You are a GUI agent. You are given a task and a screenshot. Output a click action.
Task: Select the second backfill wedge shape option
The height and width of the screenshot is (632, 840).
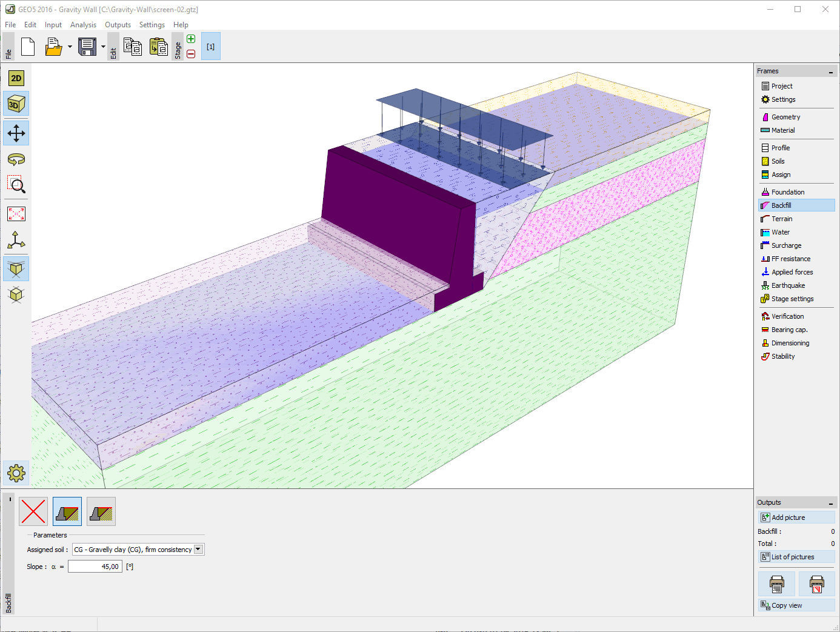point(101,511)
